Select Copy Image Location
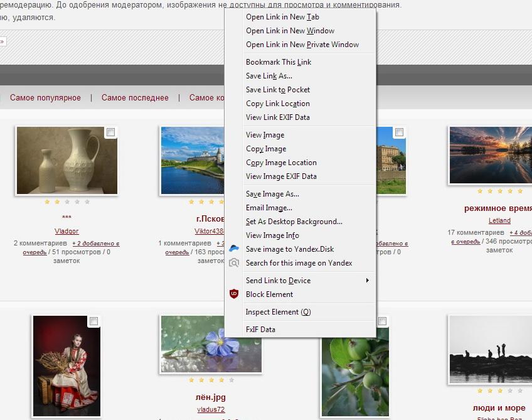This screenshot has width=532, height=420. pos(301,163)
